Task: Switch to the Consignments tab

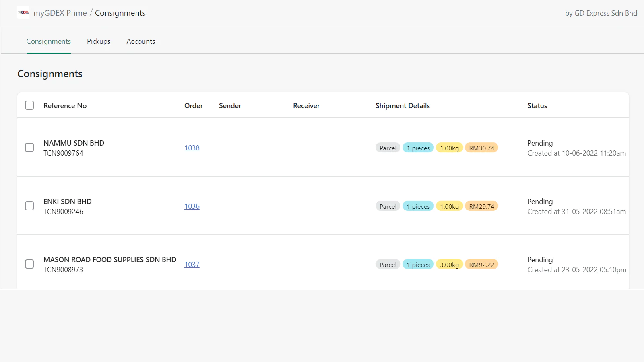Action: click(x=49, y=41)
